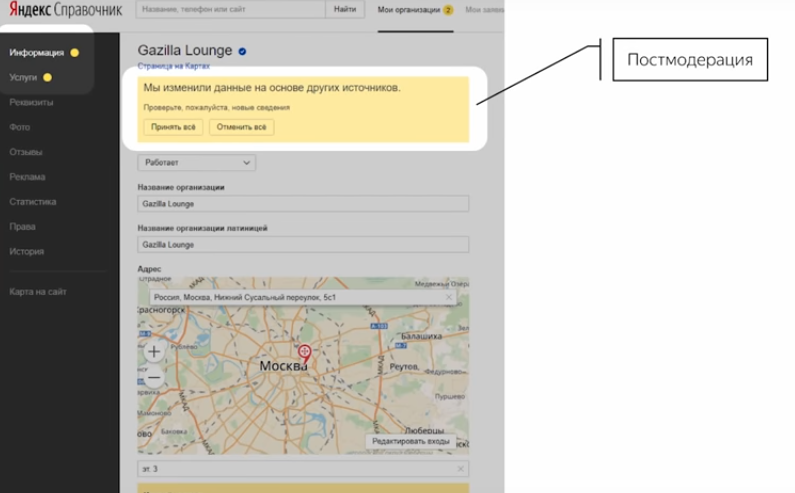
Task: Click Реутов label on the map
Action: tap(404, 367)
